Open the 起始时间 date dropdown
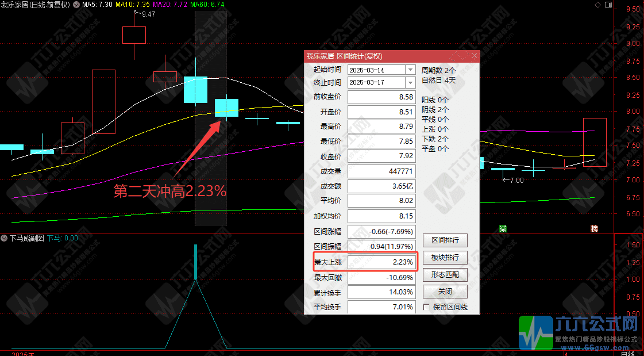The height and width of the screenshot is (356, 644). point(410,69)
